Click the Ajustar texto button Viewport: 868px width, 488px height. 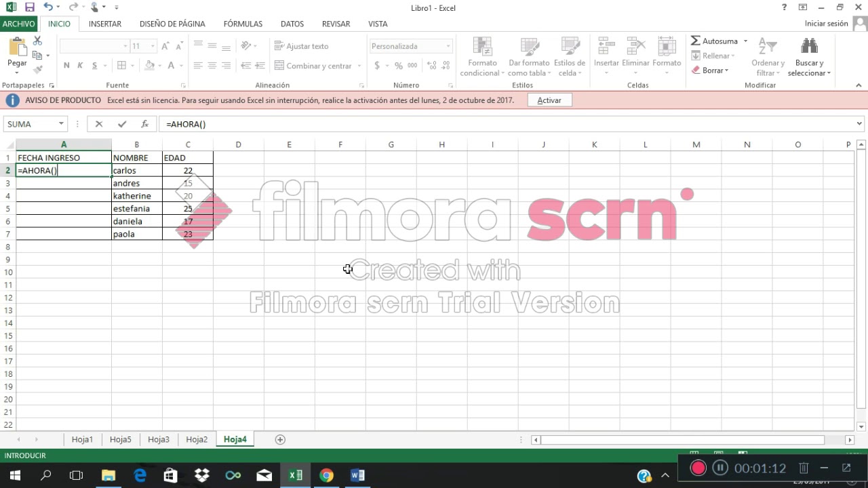tap(302, 46)
